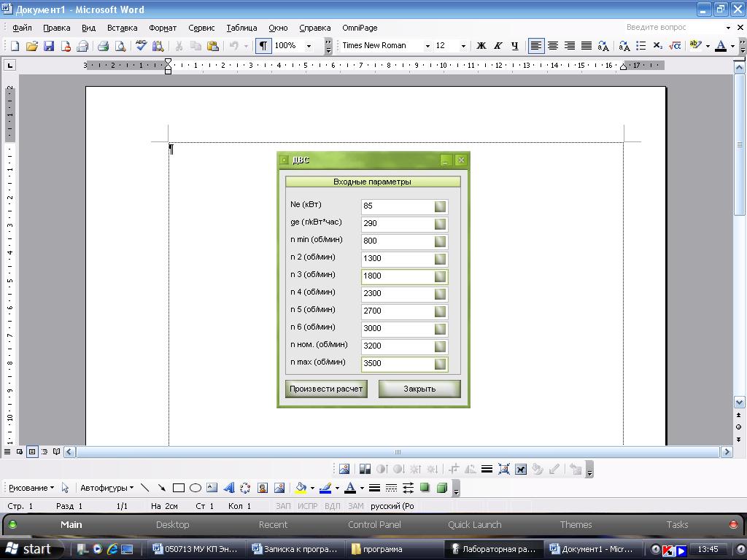Open the Формат menu

click(163, 28)
